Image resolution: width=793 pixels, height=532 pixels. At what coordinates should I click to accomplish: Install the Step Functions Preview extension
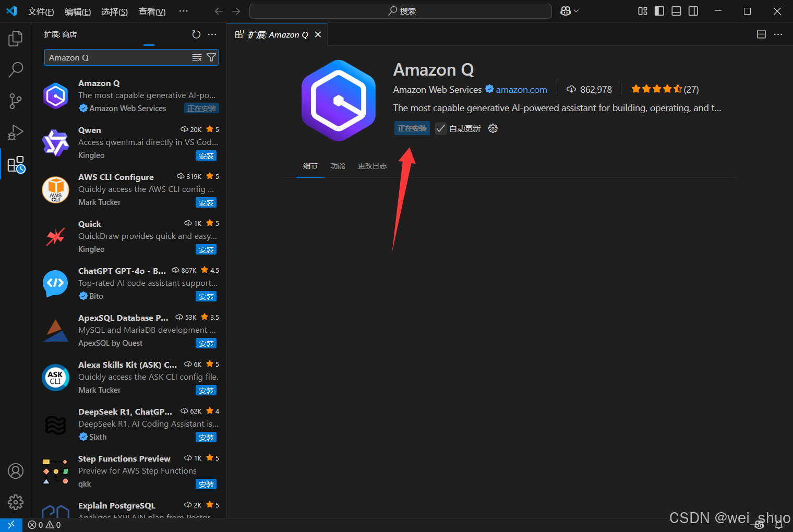pyautogui.click(x=206, y=485)
